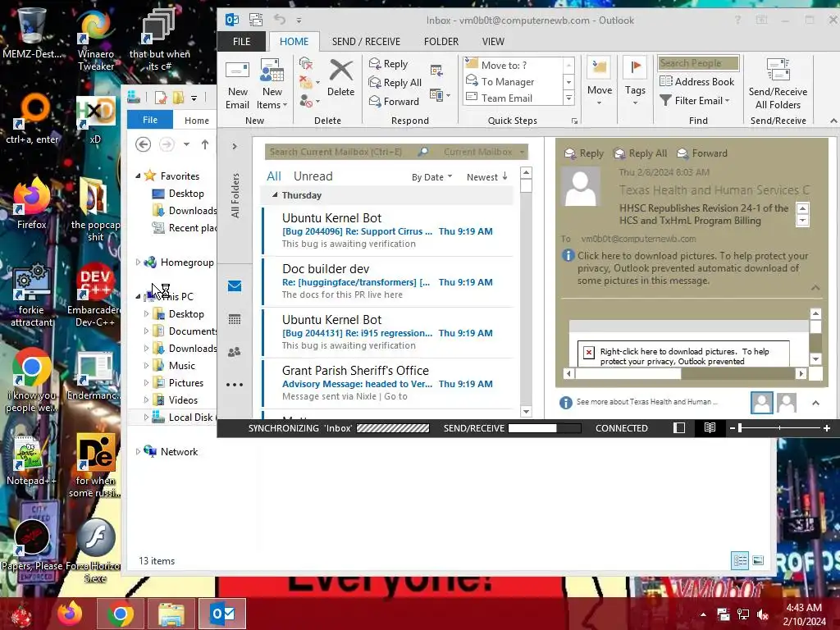
Task: Show only Unread messages
Action: tap(313, 176)
